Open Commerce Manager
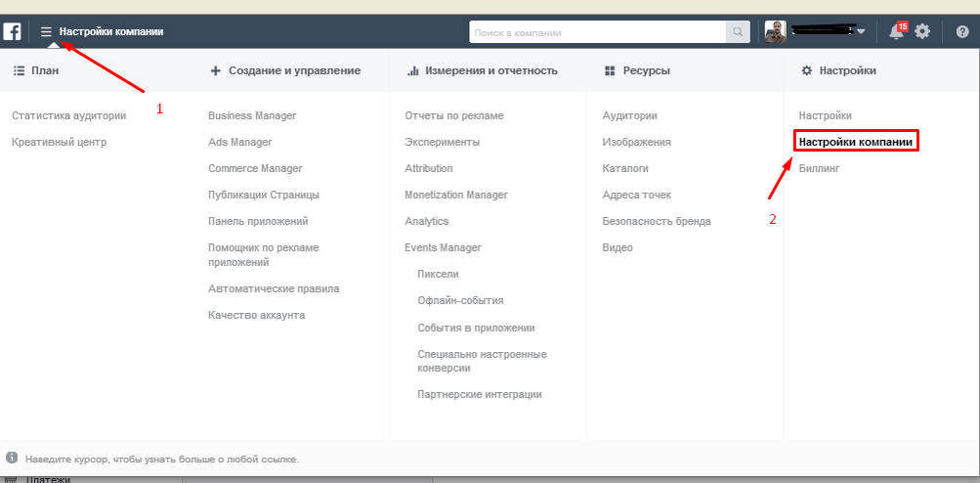This screenshot has height=483, width=980. [x=255, y=168]
